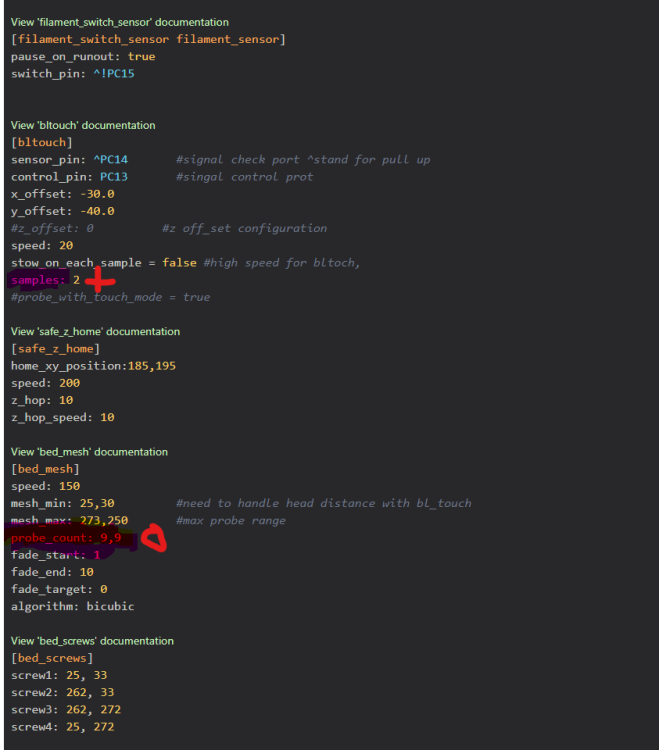Place cursor on x_offset: -30.0 line

pos(62,194)
